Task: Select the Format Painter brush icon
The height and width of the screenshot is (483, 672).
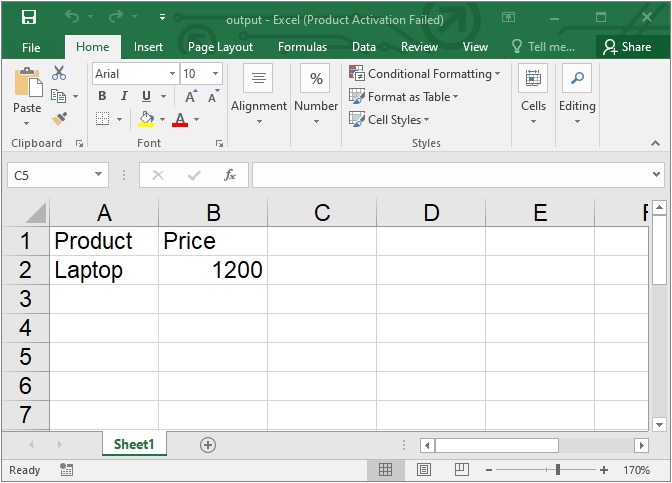Action: point(59,119)
